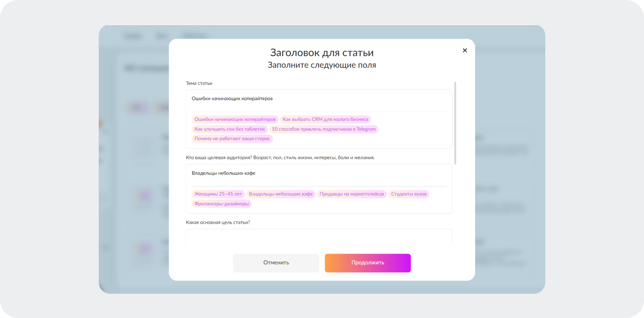
Task: Click the Отменить button
Action: click(276, 263)
